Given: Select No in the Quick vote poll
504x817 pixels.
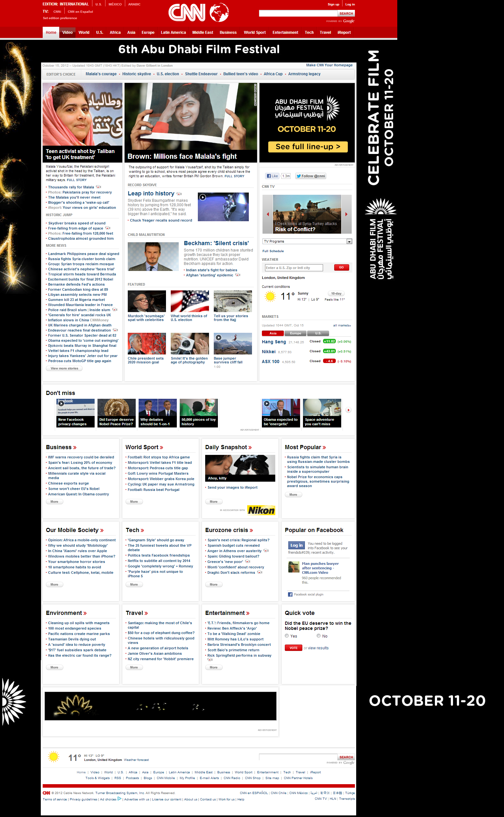Looking at the screenshot, I should click(x=319, y=636).
